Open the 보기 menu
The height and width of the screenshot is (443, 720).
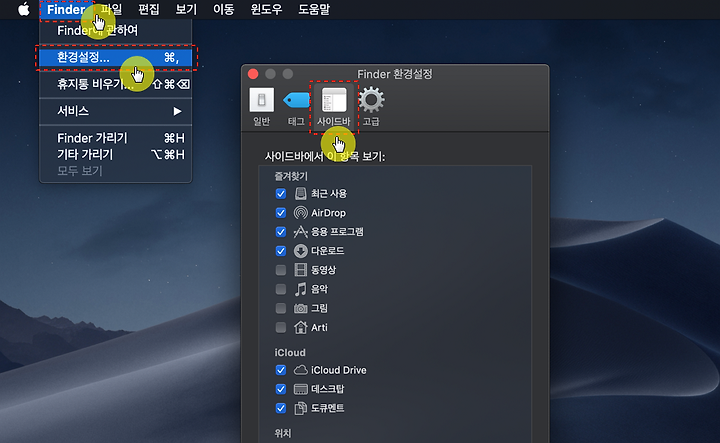[186, 9]
